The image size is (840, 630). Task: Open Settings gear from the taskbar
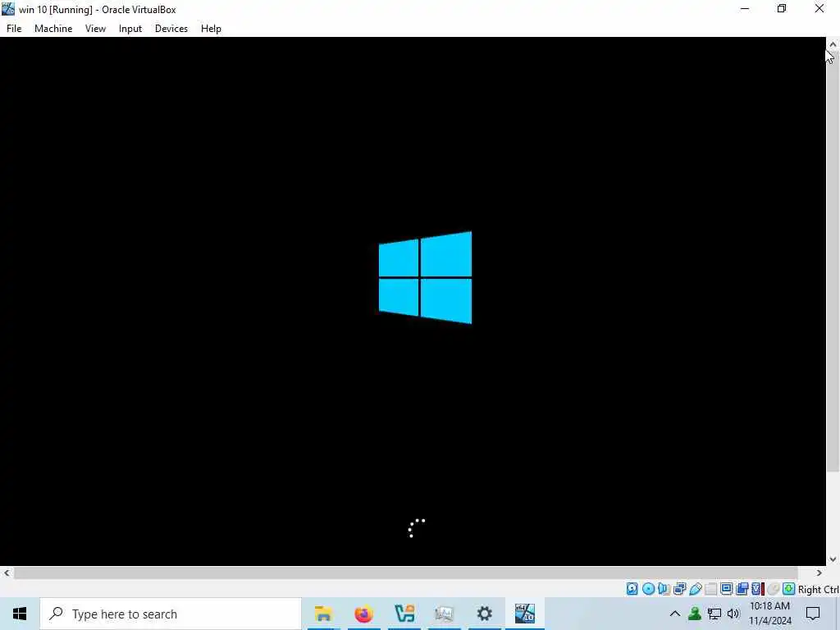[484, 614]
